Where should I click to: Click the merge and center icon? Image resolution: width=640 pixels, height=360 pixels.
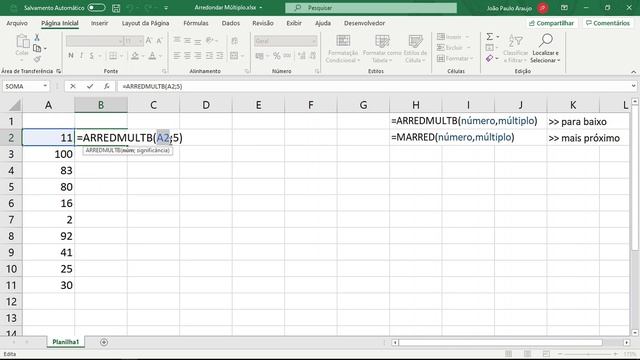click(x=234, y=56)
